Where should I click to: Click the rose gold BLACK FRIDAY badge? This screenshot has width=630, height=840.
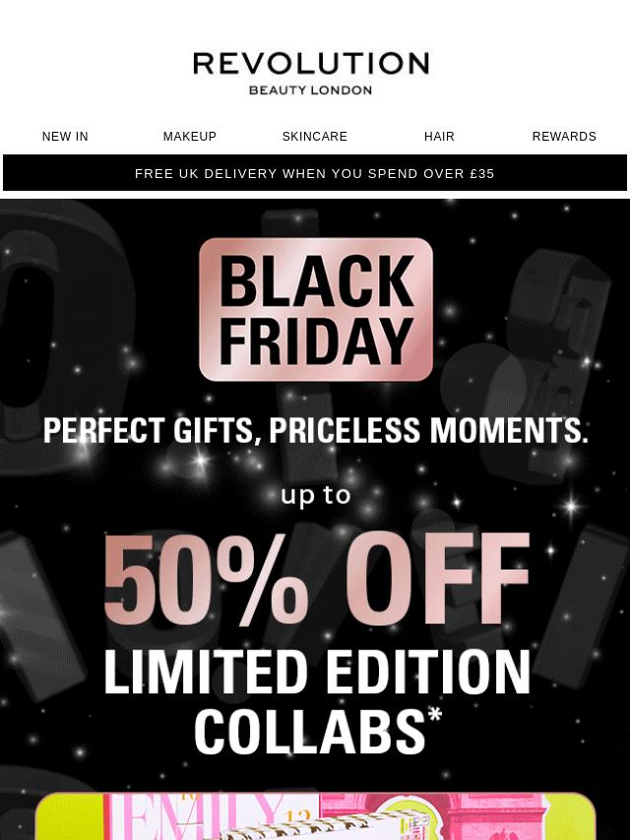point(316,309)
